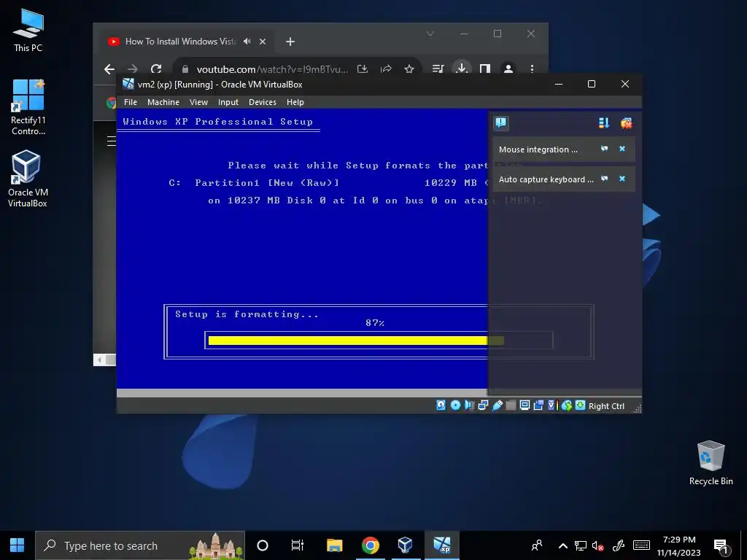The image size is (747, 560).
Task: Select This PC desktop icon
Action: click(28, 31)
